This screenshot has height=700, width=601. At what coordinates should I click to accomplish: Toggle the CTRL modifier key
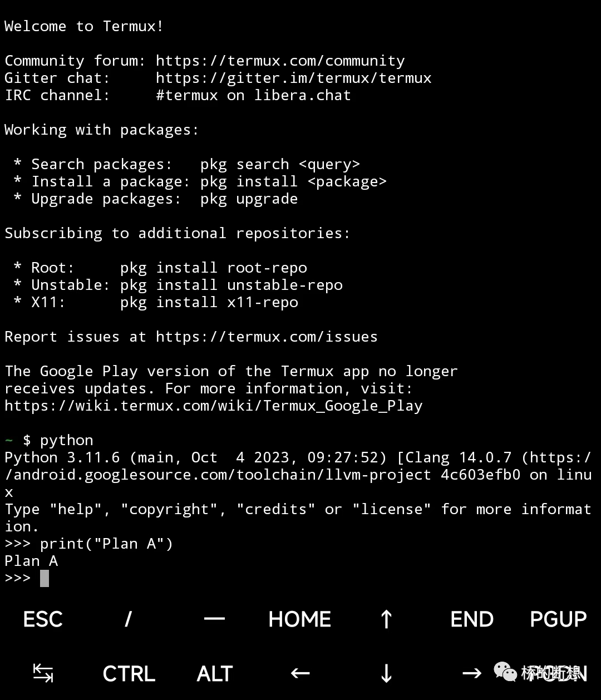click(129, 673)
